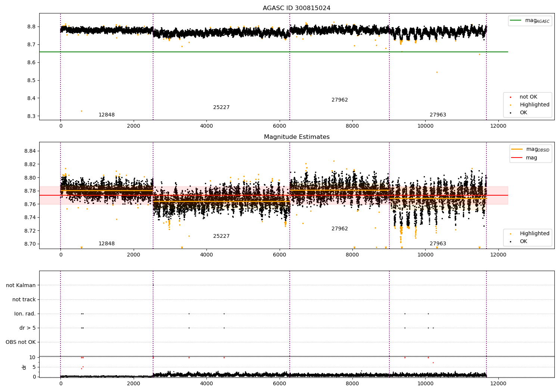Click the 'not Kalman' axis label
The image size is (560, 392).
pyautogui.click(x=21, y=286)
